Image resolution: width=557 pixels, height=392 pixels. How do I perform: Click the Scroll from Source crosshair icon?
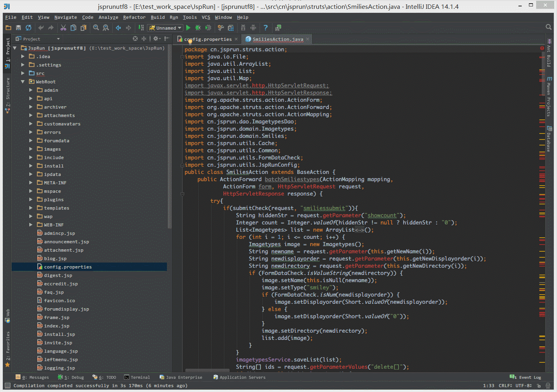[x=135, y=38]
